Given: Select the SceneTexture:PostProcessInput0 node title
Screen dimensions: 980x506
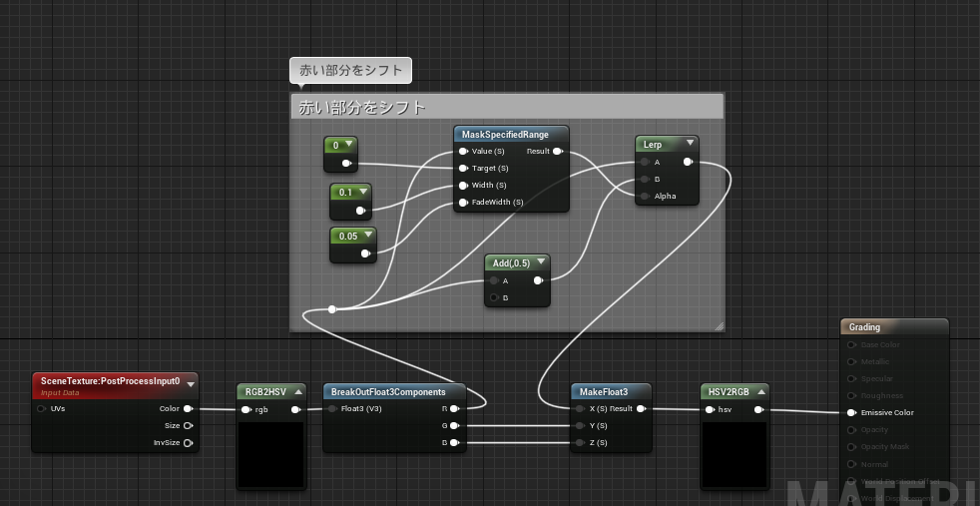Looking at the screenshot, I should tap(110, 380).
